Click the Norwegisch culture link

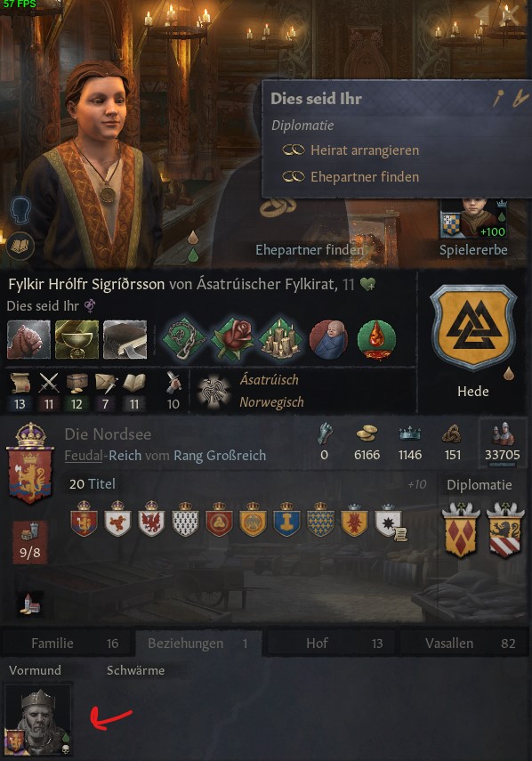click(271, 402)
